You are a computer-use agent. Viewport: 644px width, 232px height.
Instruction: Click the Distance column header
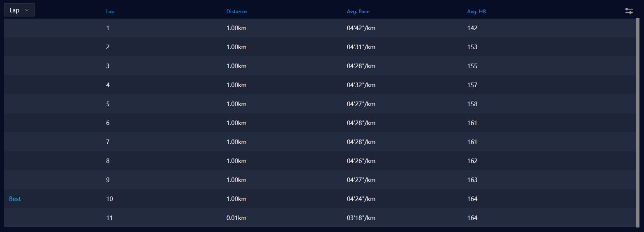coord(236,12)
